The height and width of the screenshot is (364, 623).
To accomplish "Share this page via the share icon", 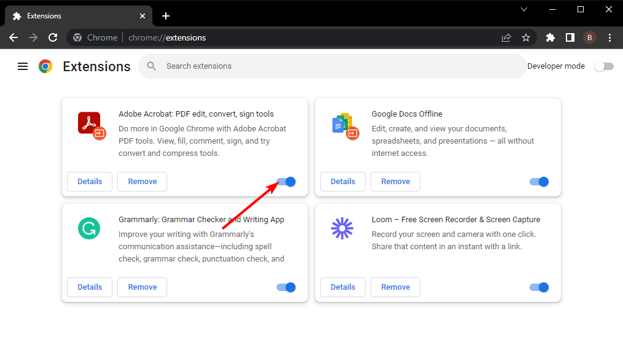I will pyautogui.click(x=506, y=37).
